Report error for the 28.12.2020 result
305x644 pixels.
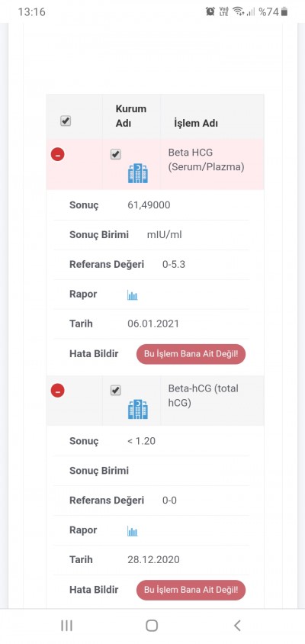click(191, 590)
